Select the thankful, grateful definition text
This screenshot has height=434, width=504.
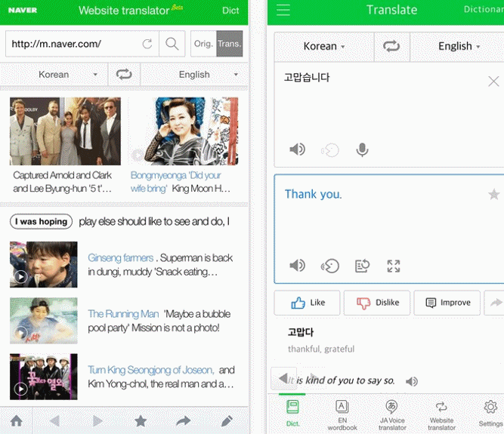pos(321,349)
